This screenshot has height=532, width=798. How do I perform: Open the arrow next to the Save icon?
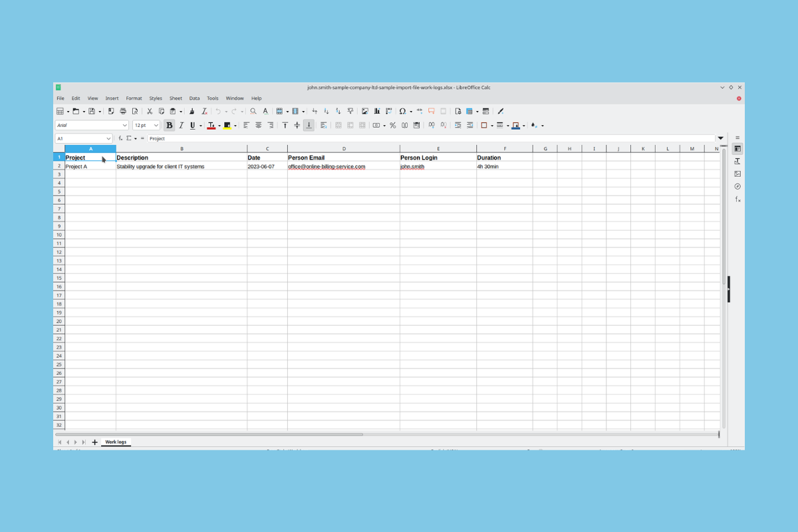(x=100, y=111)
